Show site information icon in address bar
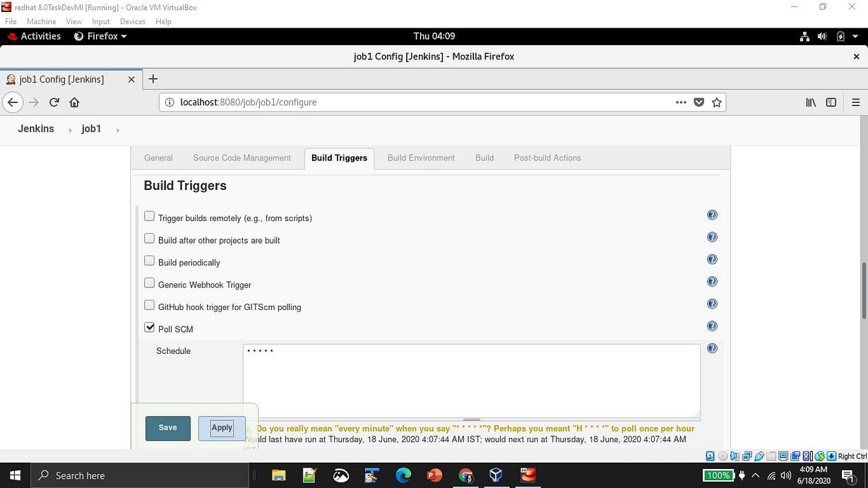Viewport: 868px width, 488px height. [170, 102]
